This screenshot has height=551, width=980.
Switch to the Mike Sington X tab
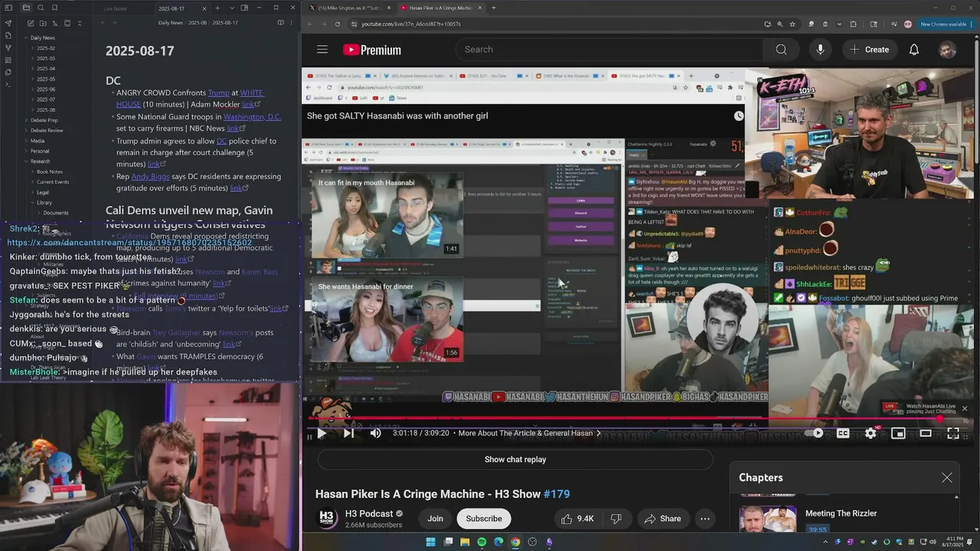(348, 8)
